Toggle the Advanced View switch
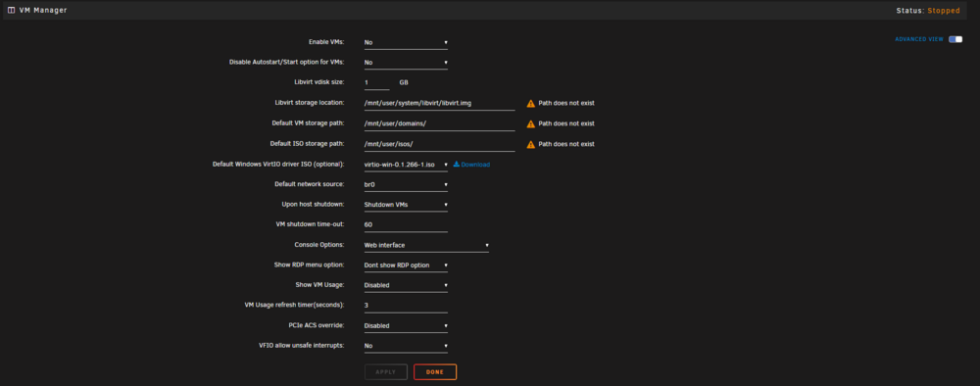980x386 pixels. point(955,39)
